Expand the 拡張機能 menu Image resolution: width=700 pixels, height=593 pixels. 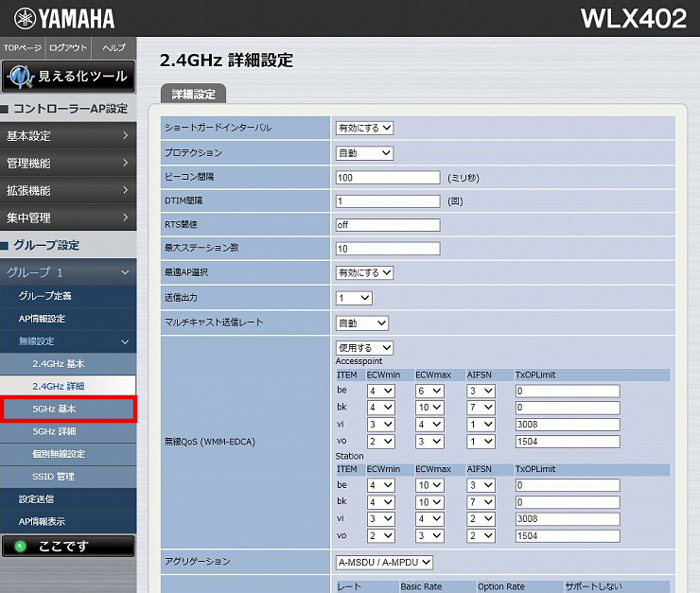tap(68, 190)
